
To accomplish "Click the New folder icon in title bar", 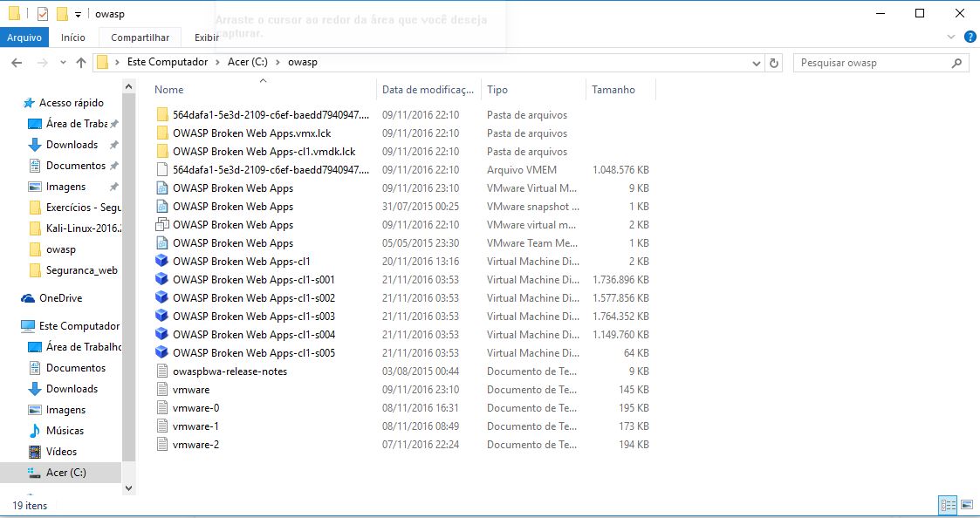I will 62,14.
